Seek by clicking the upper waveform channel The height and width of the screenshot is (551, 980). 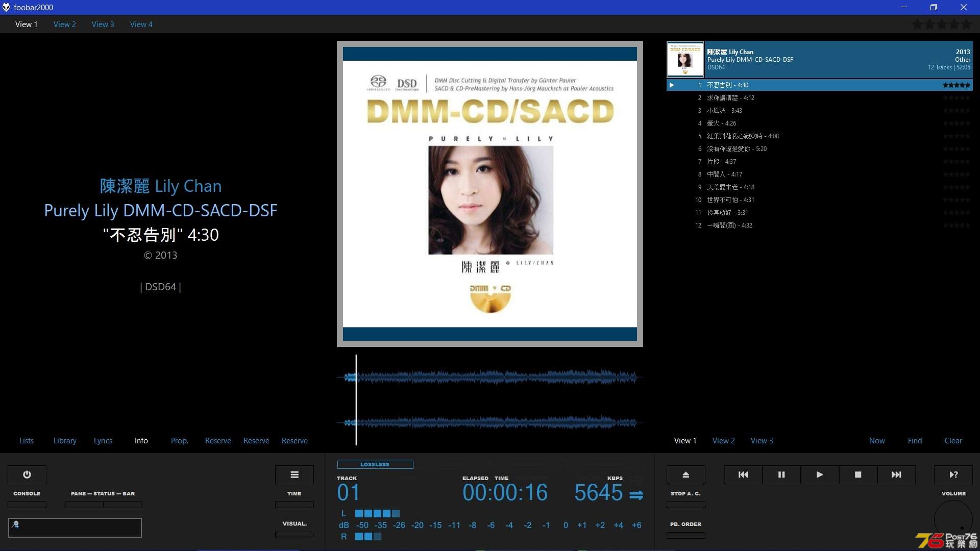click(x=490, y=378)
